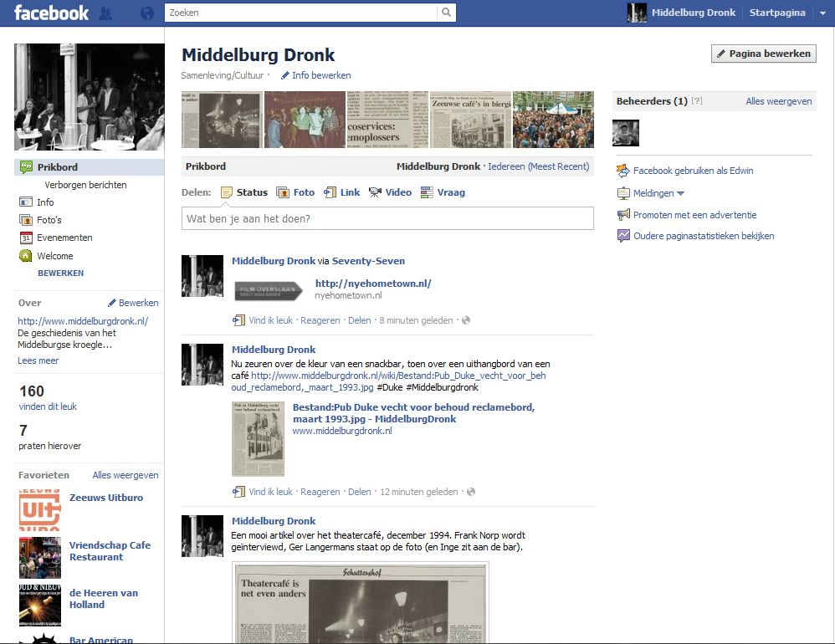The height and width of the screenshot is (644, 835).
Task: Click the privacy globe icon on the 8 minuten post
Action: coord(466,320)
